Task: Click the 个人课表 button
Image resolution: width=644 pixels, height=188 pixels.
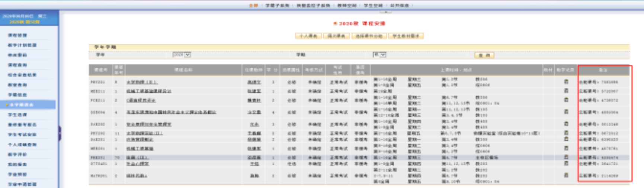Action: coord(308,36)
